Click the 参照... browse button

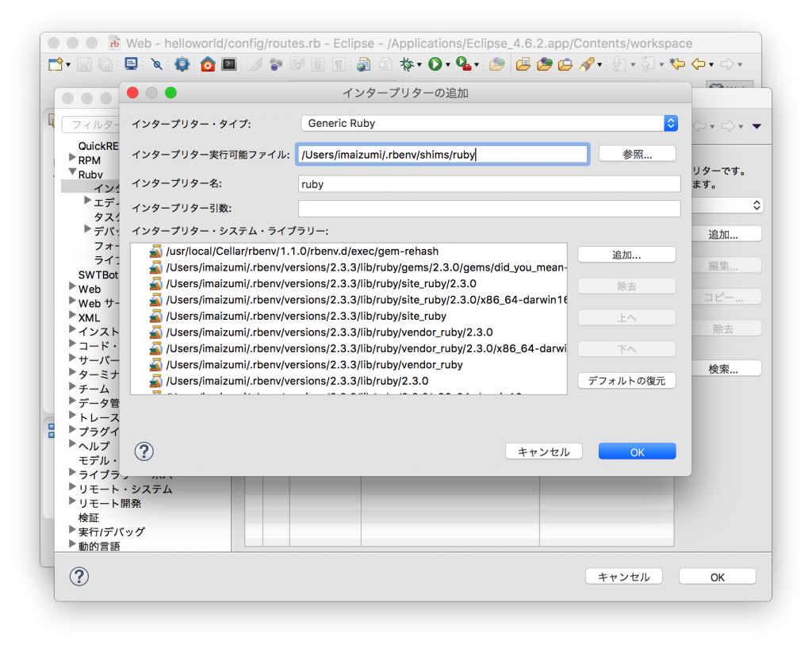(x=637, y=155)
